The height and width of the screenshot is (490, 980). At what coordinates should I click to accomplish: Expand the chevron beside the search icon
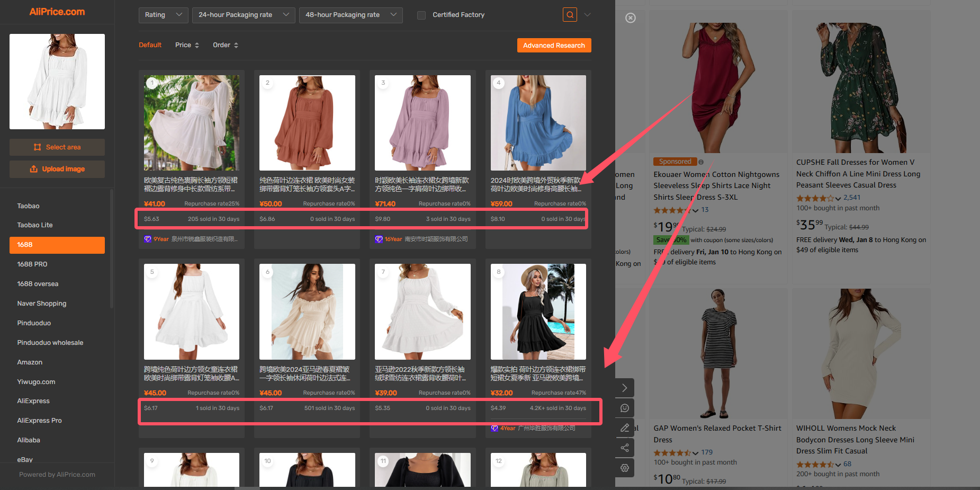point(587,15)
